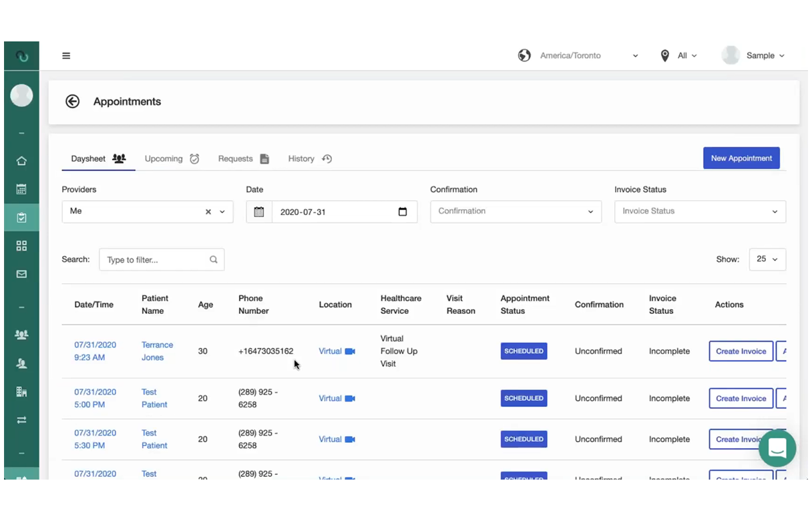Click the Virtual Follow Up Visit cell
The height and width of the screenshot is (521, 812).
(x=399, y=351)
